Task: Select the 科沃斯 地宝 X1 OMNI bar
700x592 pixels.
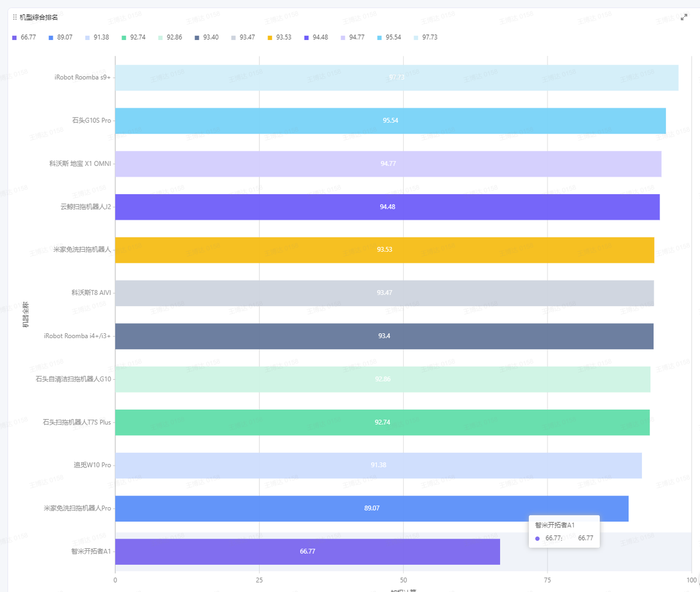Action: 388,164
